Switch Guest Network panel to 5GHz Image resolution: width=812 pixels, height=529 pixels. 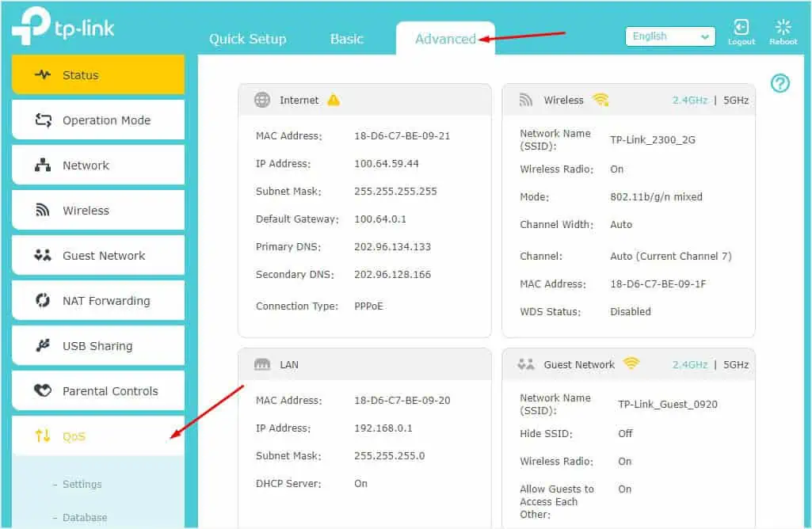735,364
